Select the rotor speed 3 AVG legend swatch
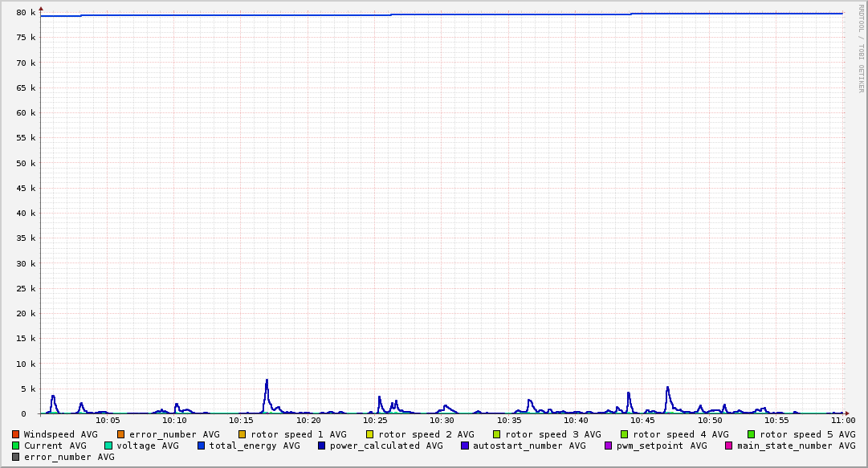The width and height of the screenshot is (868, 468). pos(497,434)
